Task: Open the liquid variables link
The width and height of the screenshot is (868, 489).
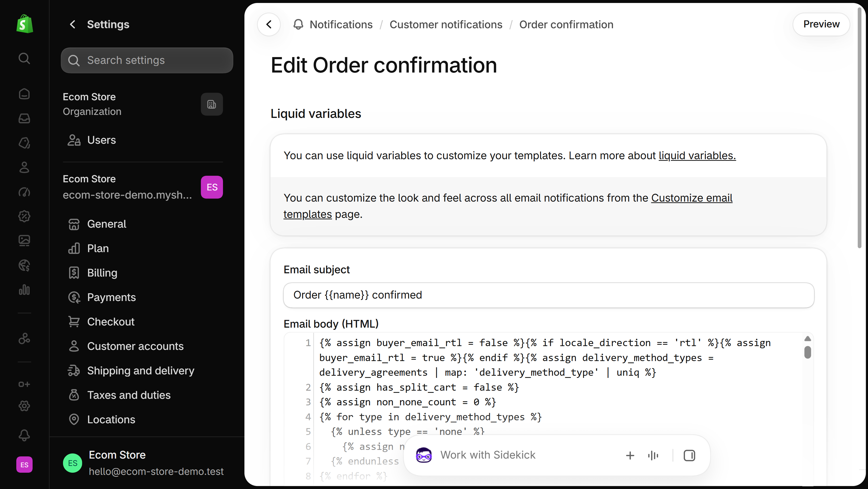Action: (x=697, y=155)
